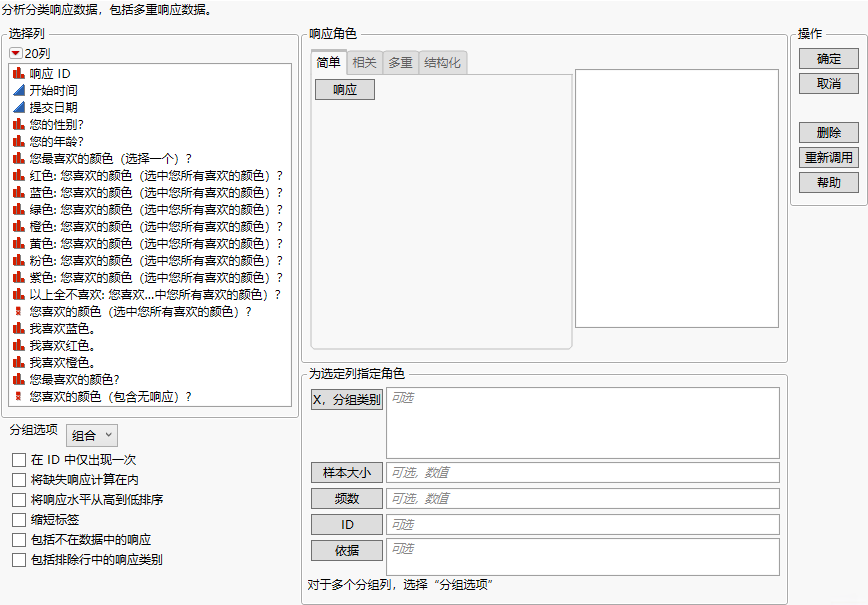The height and width of the screenshot is (605, 868).
Task: Open the 相关 tab
Action: [364, 61]
